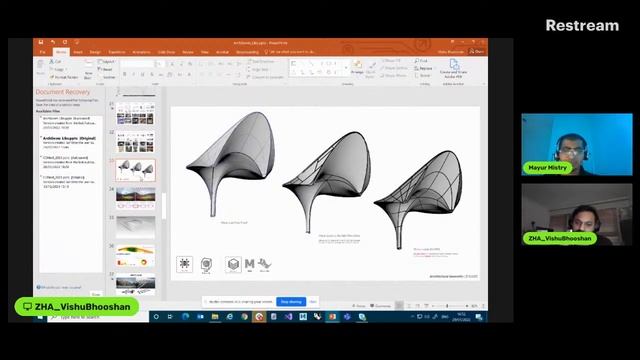Open PowerPoint icon on taskbar
640x360 pixels.
pos(332,317)
